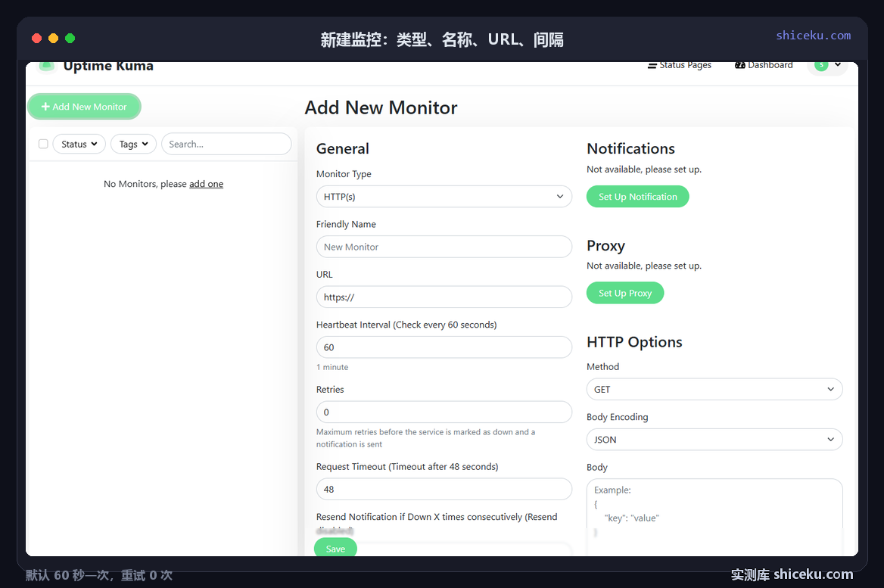Click the '1 minute' hint text
Screen dimensions: 884x588
(x=332, y=367)
